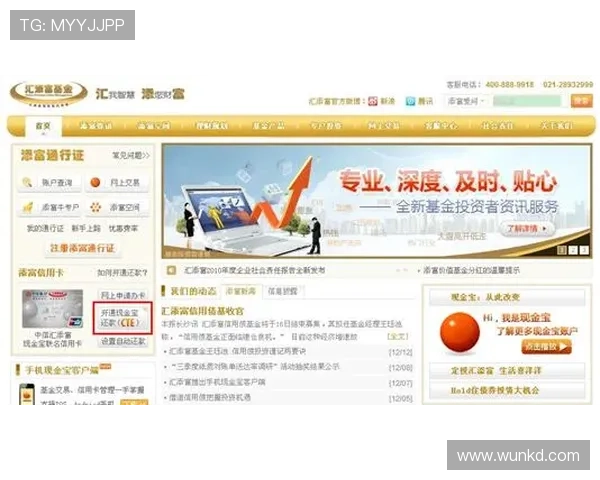Click the 网上申请办卡 button
600x480 pixels.
tap(123, 296)
